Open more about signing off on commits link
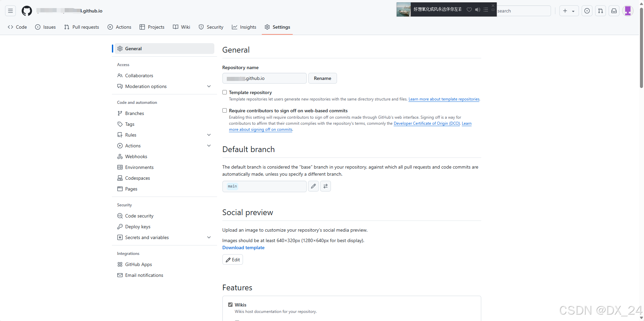 point(261,129)
